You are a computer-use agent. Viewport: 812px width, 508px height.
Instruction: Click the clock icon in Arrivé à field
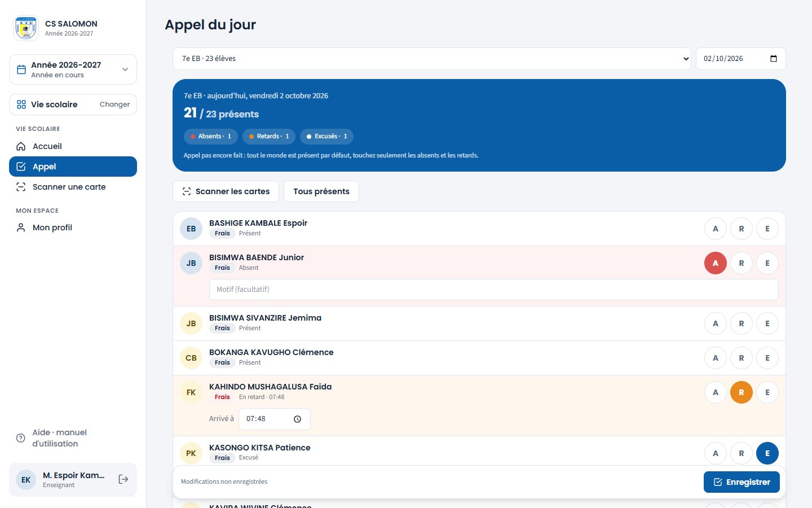pyautogui.click(x=298, y=419)
